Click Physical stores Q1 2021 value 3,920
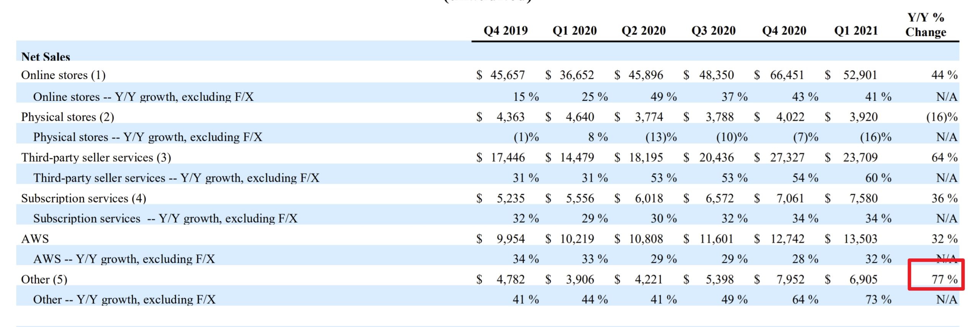The image size is (980, 327). coord(863,117)
